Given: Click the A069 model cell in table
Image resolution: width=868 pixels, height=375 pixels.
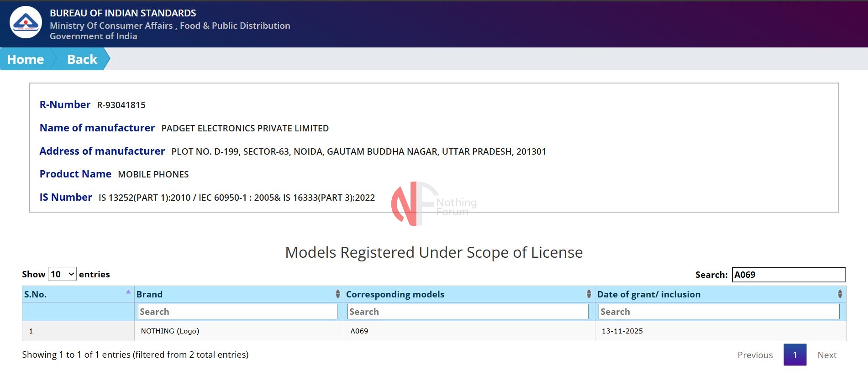Looking at the screenshot, I should [359, 331].
